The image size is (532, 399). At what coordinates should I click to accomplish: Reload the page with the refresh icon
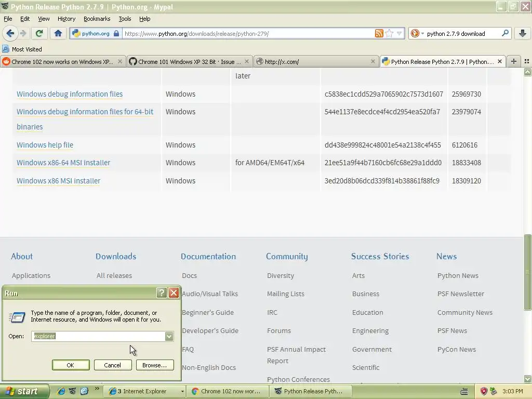point(39,33)
